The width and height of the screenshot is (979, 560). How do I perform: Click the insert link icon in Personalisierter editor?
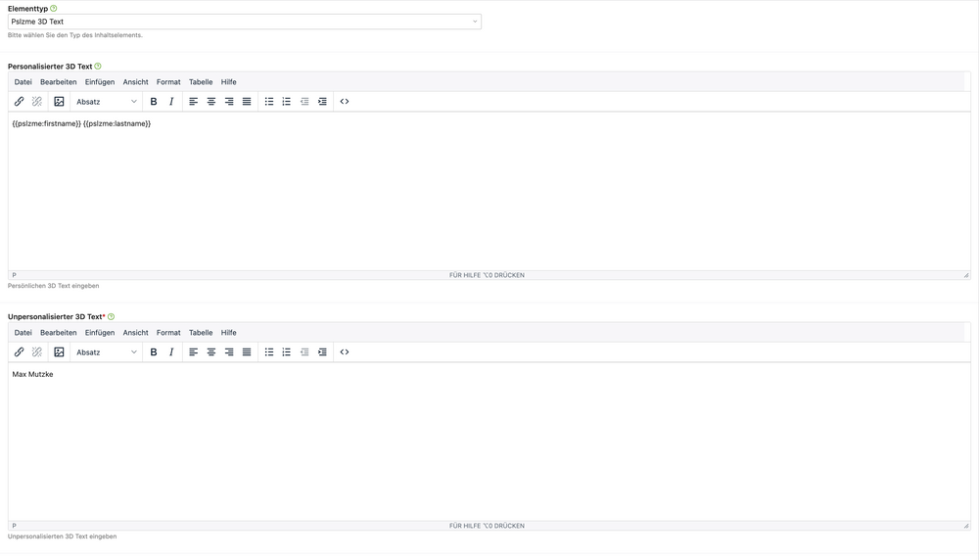pyautogui.click(x=20, y=101)
